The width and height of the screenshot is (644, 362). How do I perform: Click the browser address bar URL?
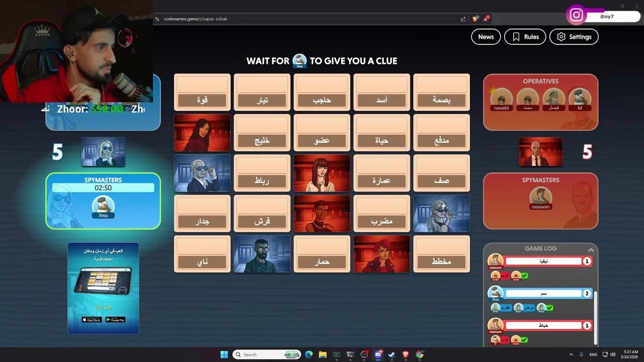(x=196, y=19)
